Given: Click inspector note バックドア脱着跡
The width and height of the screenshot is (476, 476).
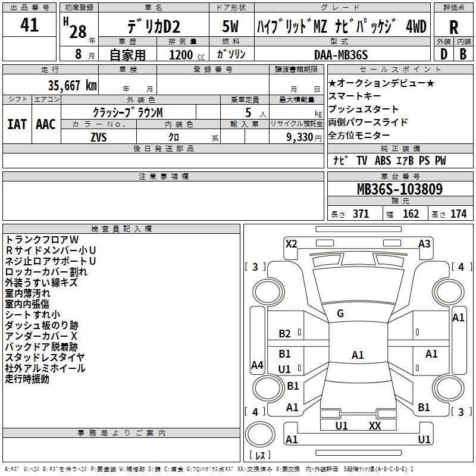Looking at the screenshot, I should [41, 347].
